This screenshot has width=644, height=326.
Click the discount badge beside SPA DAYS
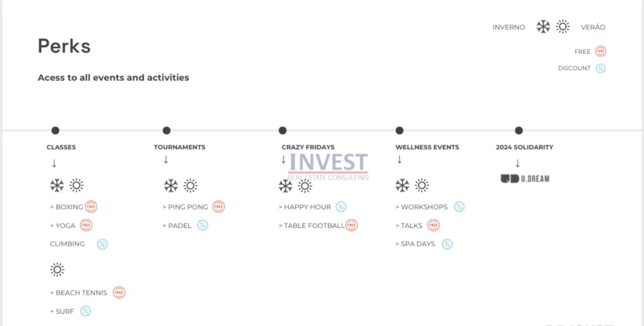pos(447,244)
